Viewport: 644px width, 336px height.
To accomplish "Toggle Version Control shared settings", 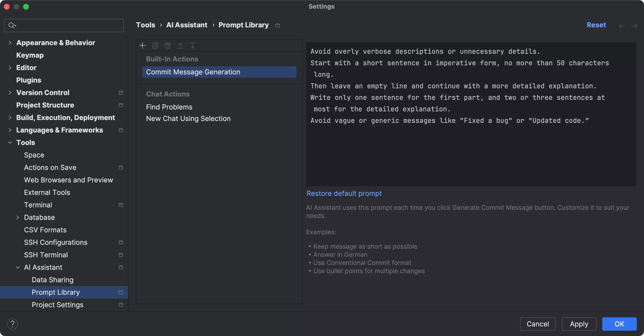I will point(121,92).
